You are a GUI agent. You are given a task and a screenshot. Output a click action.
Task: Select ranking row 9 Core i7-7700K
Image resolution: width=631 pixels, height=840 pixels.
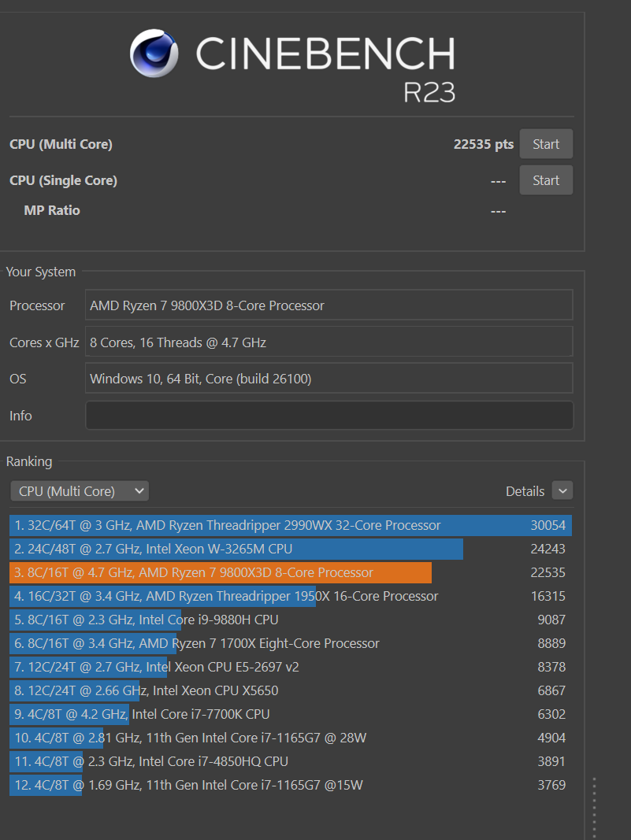click(291, 714)
